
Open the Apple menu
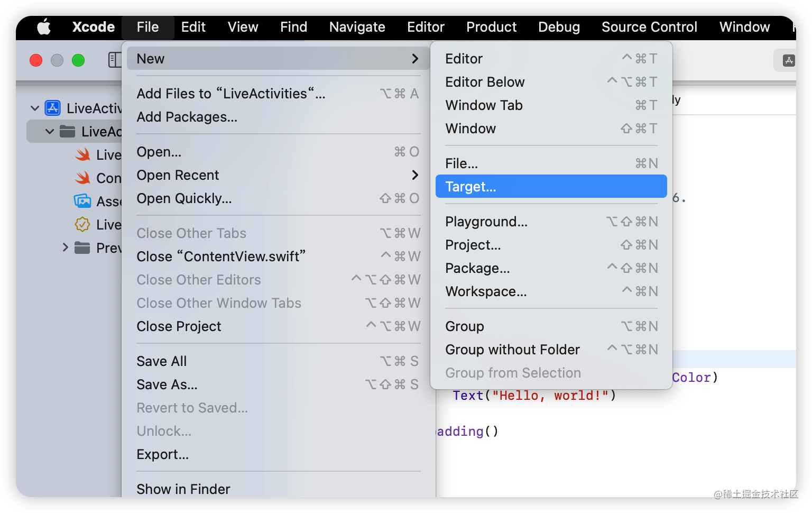coord(44,27)
